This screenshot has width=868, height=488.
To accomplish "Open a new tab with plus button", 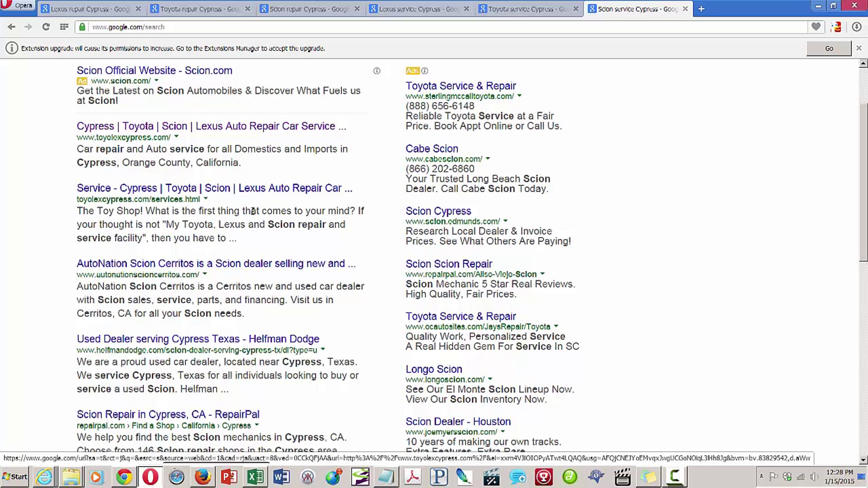I will pos(701,9).
